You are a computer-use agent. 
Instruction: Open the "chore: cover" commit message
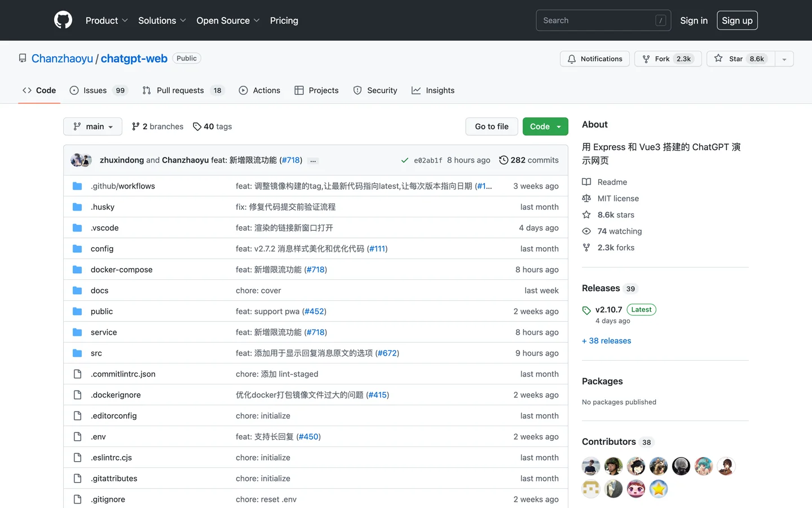coord(258,291)
